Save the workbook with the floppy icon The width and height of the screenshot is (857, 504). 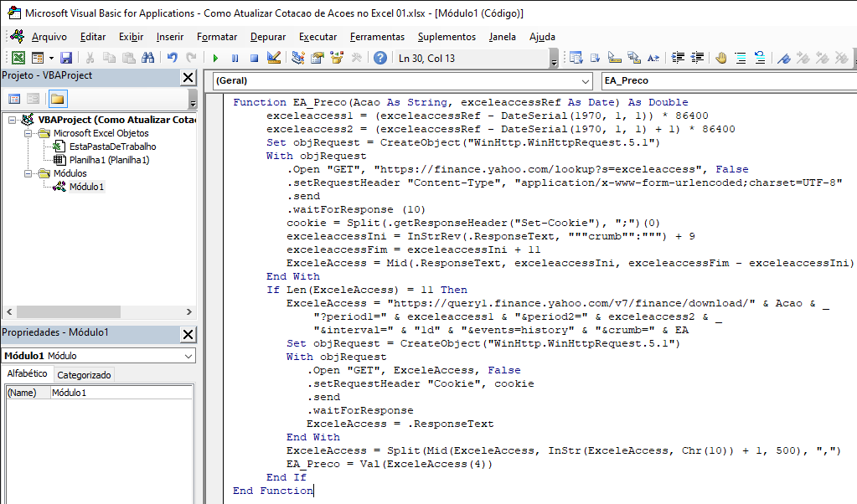tap(66, 58)
